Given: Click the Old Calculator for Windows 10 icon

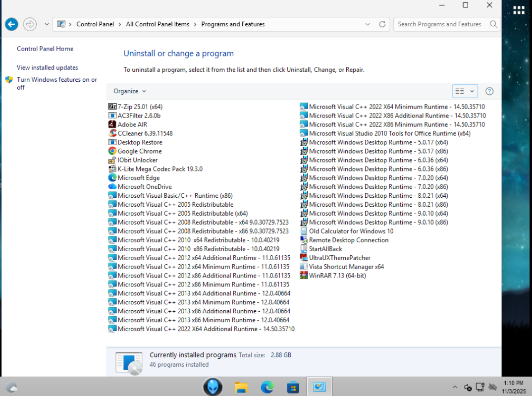Looking at the screenshot, I should (304, 231).
